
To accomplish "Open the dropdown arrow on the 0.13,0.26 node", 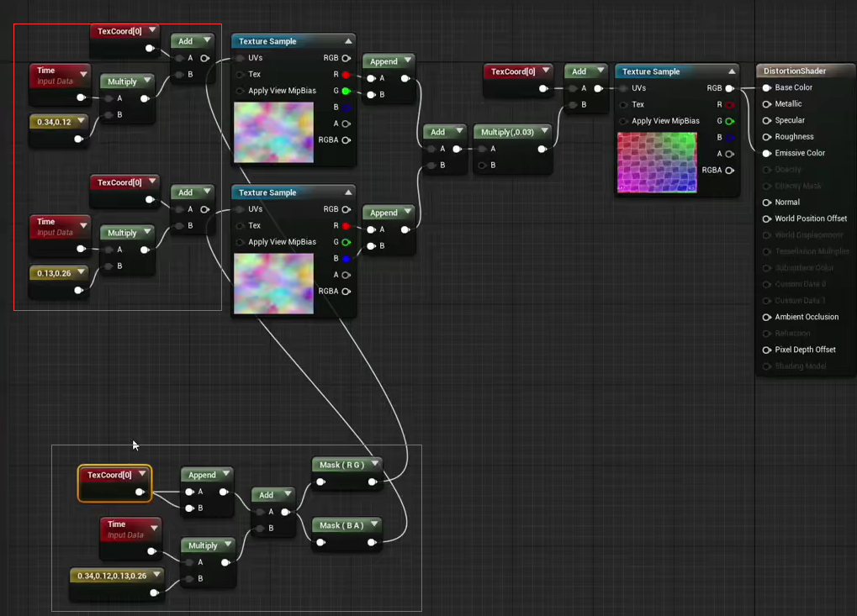I will click(81, 272).
